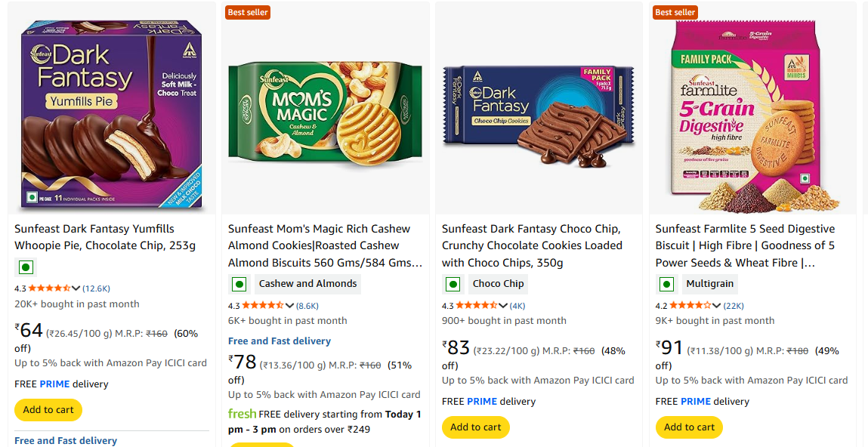Click vegetarian icon beside Cashew and Almonds
This screenshot has height=447, width=868.
239,285
